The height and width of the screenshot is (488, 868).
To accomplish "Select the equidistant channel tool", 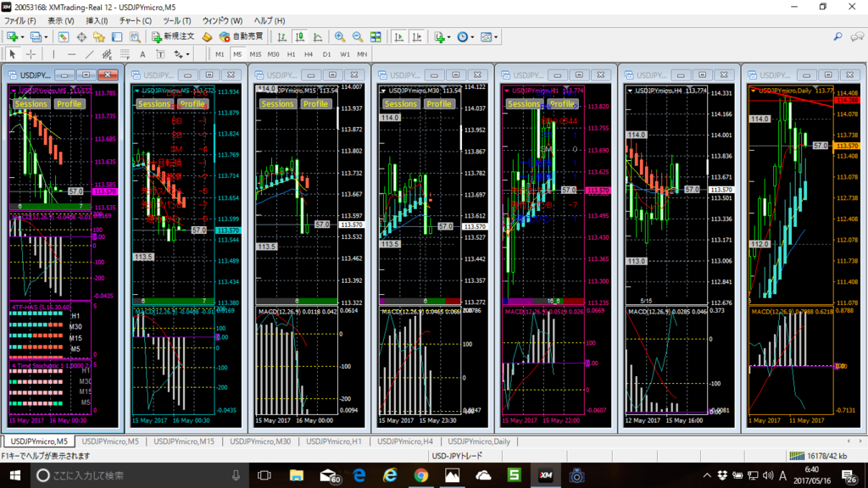I will [107, 54].
